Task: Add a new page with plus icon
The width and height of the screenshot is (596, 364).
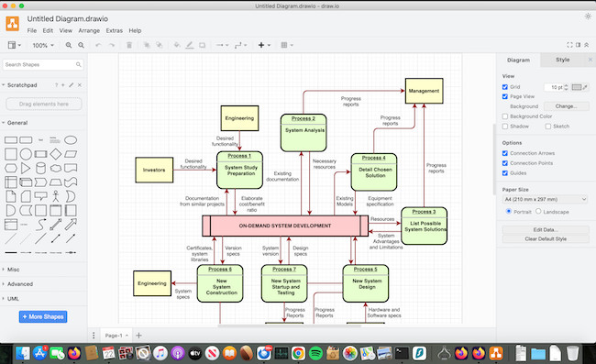Action: (x=138, y=336)
